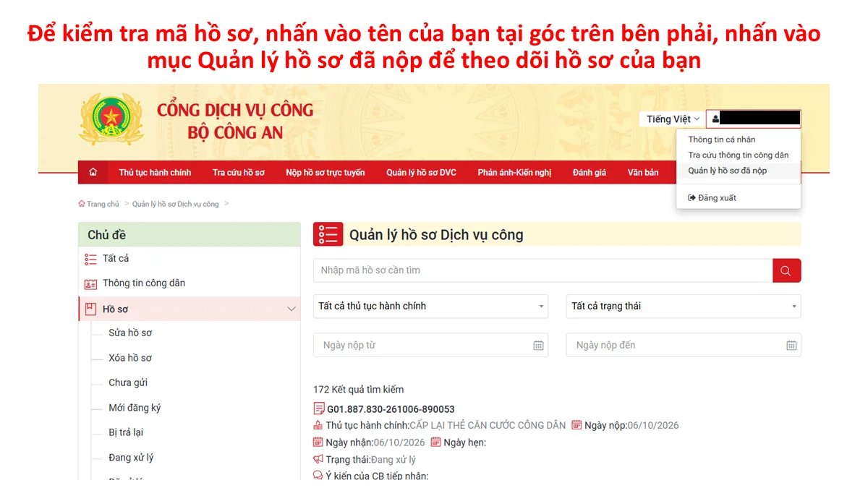Screen dimensions: 868x488
Task: Click the red list icon beside Quản lý hồ sơ Dịch vụ công
Action: click(328, 234)
